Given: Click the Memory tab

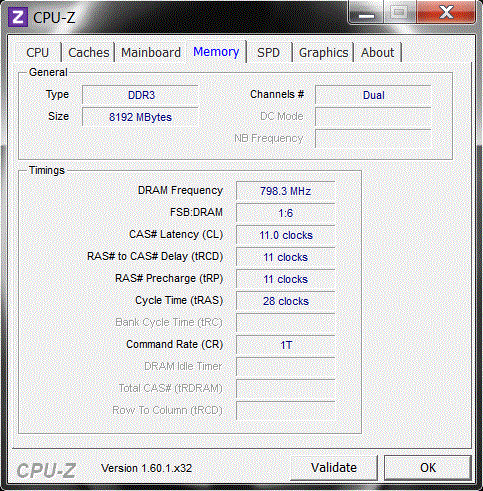Looking at the screenshot, I should pyautogui.click(x=216, y=52).
